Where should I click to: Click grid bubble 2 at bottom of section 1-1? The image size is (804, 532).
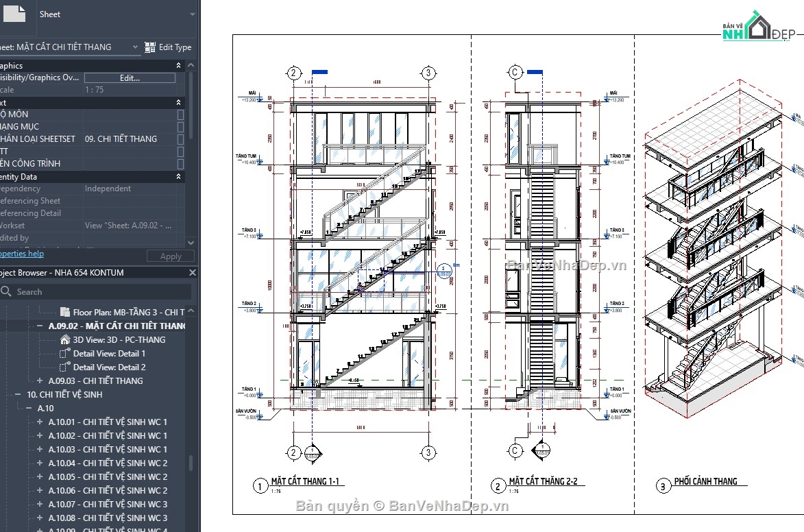pyautogui.click(x=293, y=452)
